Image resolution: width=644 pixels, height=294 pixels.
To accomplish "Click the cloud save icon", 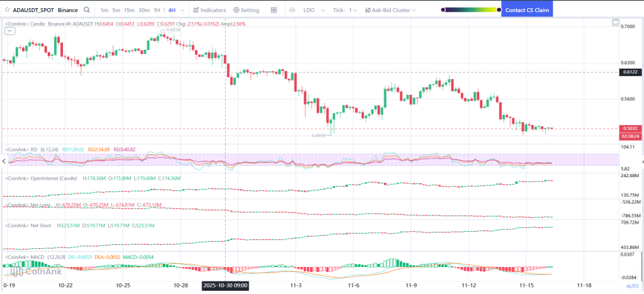I will (292, 11).
